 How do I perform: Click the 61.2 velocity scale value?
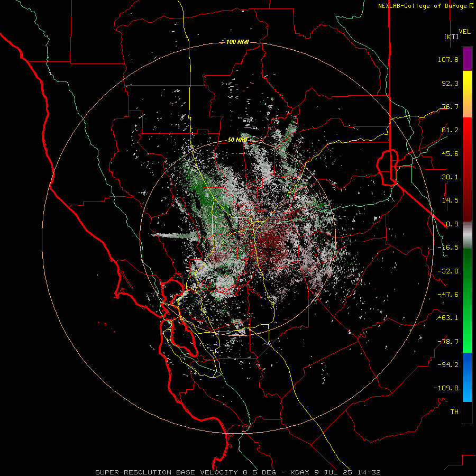tap(450, 130)
